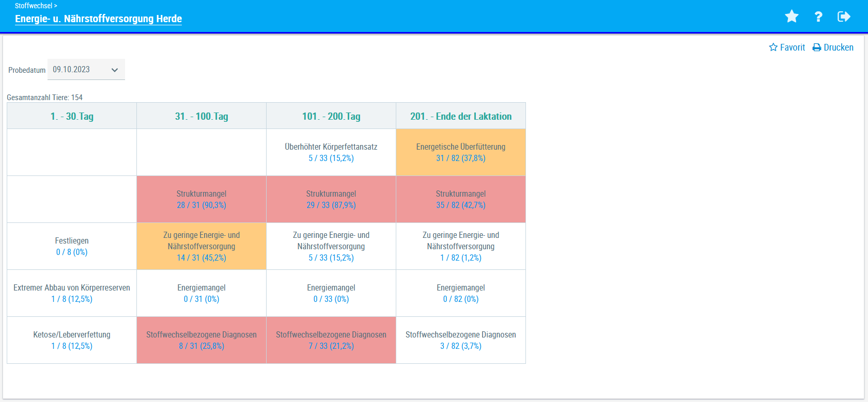Click the star favorites icon in header
Screen dimensions: 868x402
click(791, 17)
